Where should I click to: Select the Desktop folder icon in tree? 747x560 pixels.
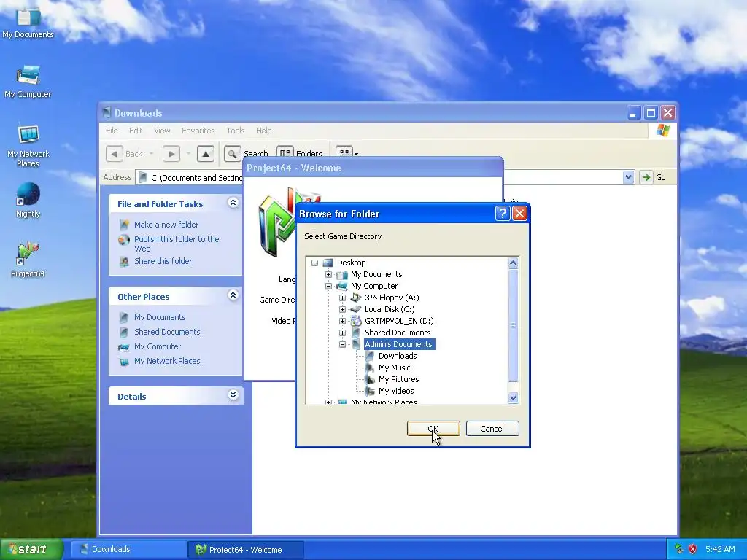(328, 262)
